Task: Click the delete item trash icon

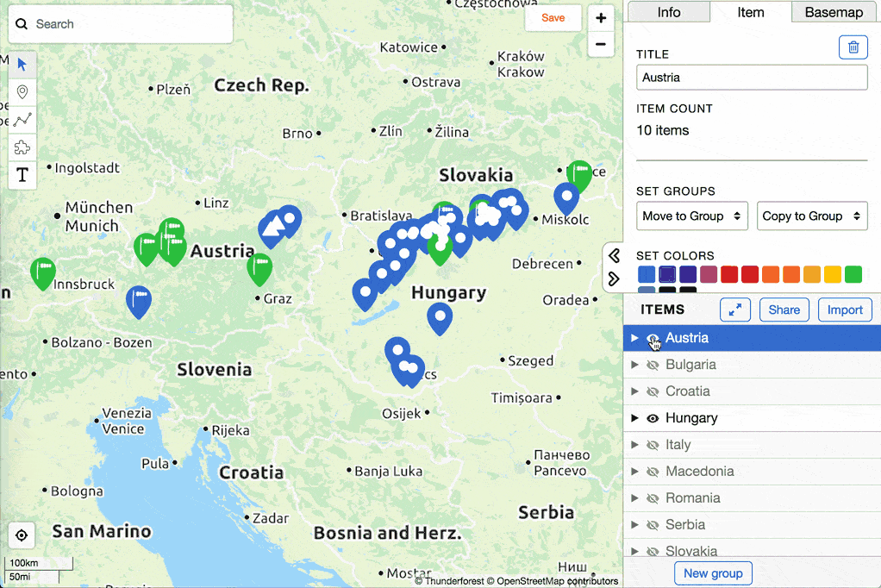Action: pyautogui.click(x=853, y=47)
